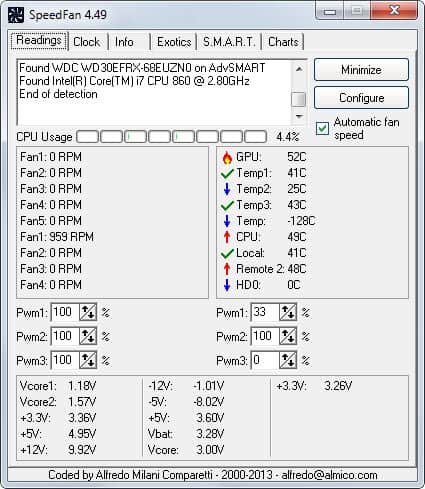This screenshot has width=425, height=489.
Task: Close the SpeedFan window
Action: click(x=394, y=11)
